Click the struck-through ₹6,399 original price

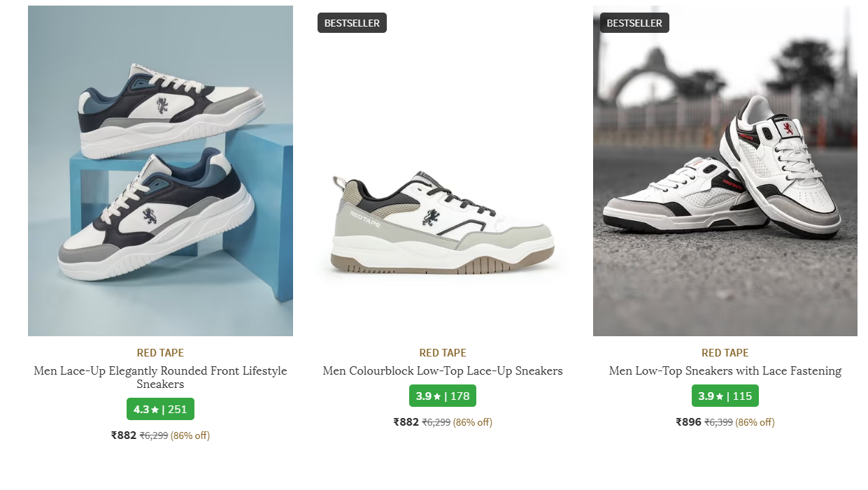point(718,422)
